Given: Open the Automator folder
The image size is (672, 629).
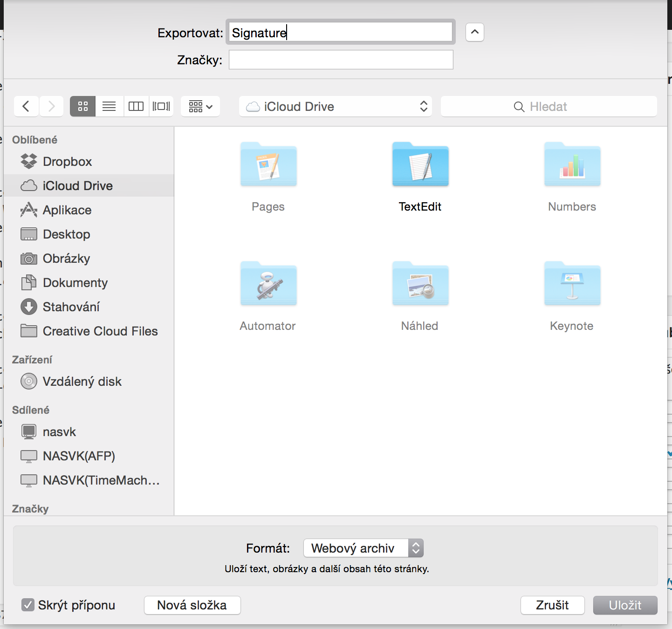Looking at the screenshot, I should pyautogui.click(x=268, y=296).
